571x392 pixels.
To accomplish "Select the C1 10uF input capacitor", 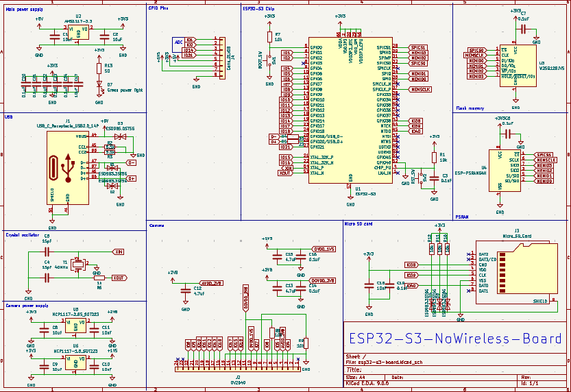I will [55, 36].
